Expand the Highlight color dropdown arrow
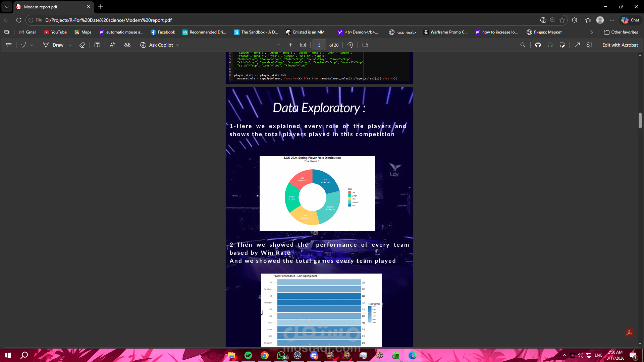 pos(32,45)
